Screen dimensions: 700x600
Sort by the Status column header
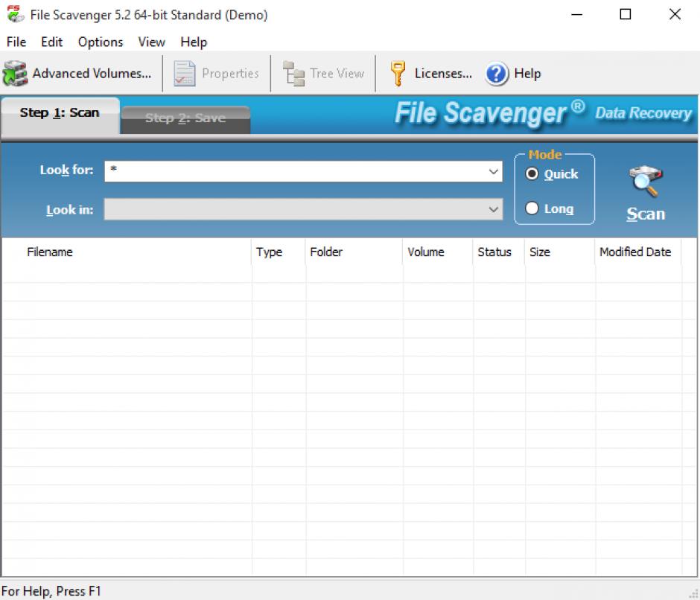click(499, 252)
